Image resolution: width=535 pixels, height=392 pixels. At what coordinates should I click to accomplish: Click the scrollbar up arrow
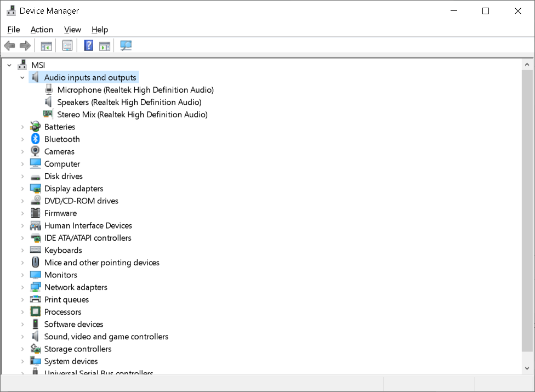click(527, 65)
